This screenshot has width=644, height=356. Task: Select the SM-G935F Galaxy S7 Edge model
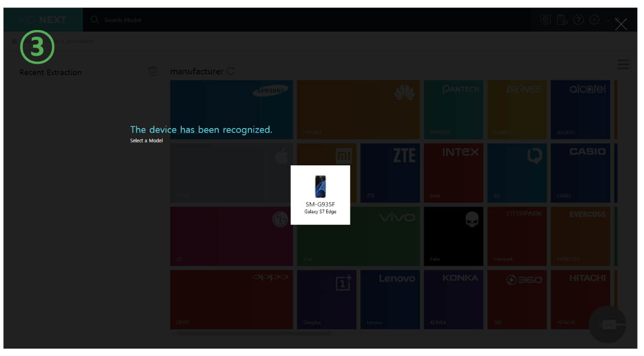(x=320, y=195)
